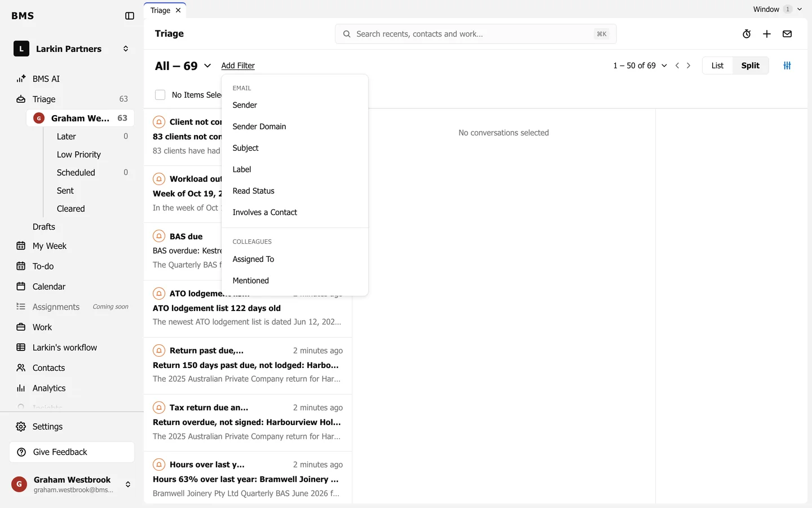Click the Add Filter link
The width and height of the screenshot is (812, 508).
[238, 65]
